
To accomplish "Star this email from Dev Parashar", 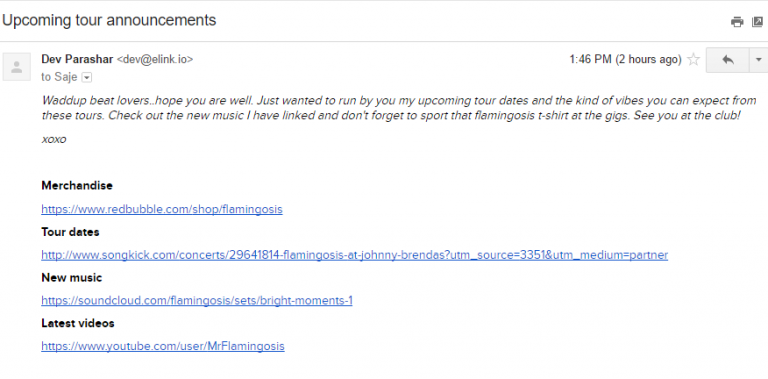I will coord(693,60).
